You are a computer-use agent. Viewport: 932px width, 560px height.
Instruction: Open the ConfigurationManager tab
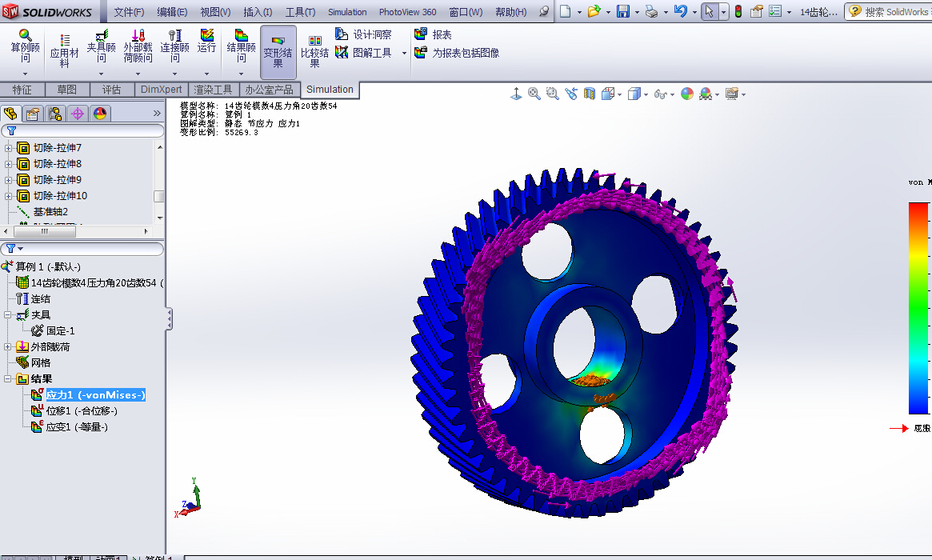(55, 114)
